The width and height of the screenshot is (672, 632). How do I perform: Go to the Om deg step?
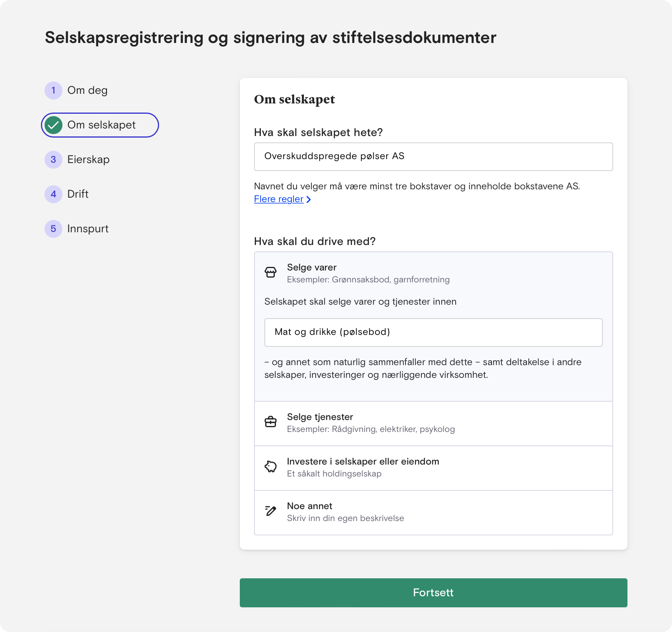coord(87,90)
